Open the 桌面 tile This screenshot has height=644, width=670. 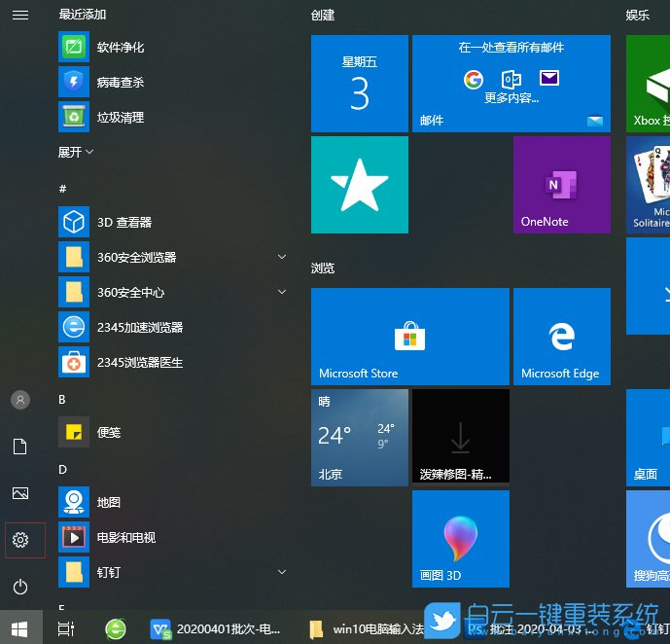coord(649,438)
